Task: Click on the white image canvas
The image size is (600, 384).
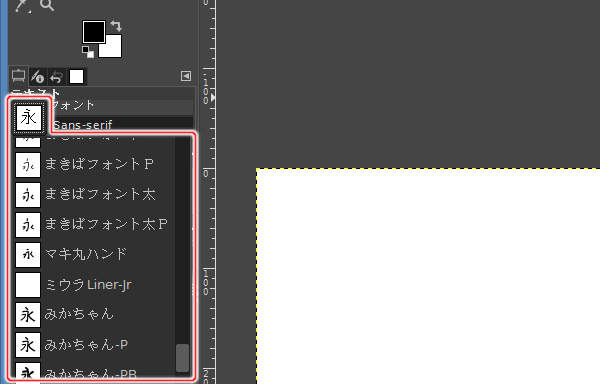Action: [428, 276]
